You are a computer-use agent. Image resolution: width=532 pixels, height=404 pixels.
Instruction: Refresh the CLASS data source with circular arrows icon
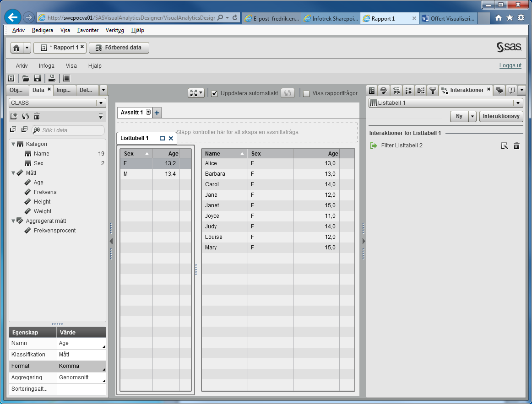25,116
